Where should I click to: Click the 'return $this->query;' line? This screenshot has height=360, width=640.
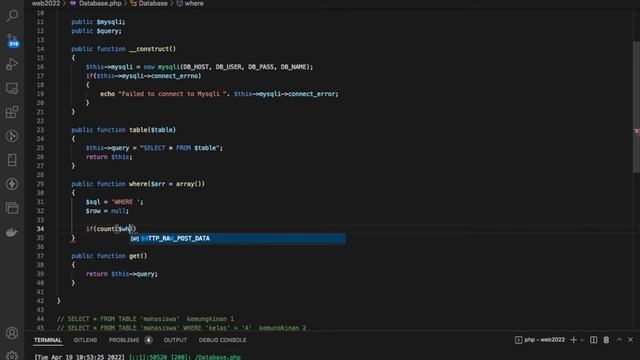[x=122, y=274]
